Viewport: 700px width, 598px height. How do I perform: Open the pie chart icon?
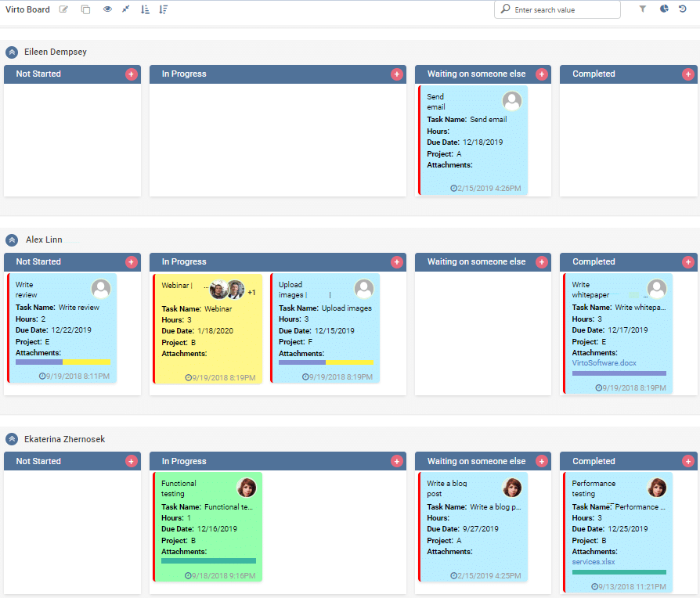[664, 9]
